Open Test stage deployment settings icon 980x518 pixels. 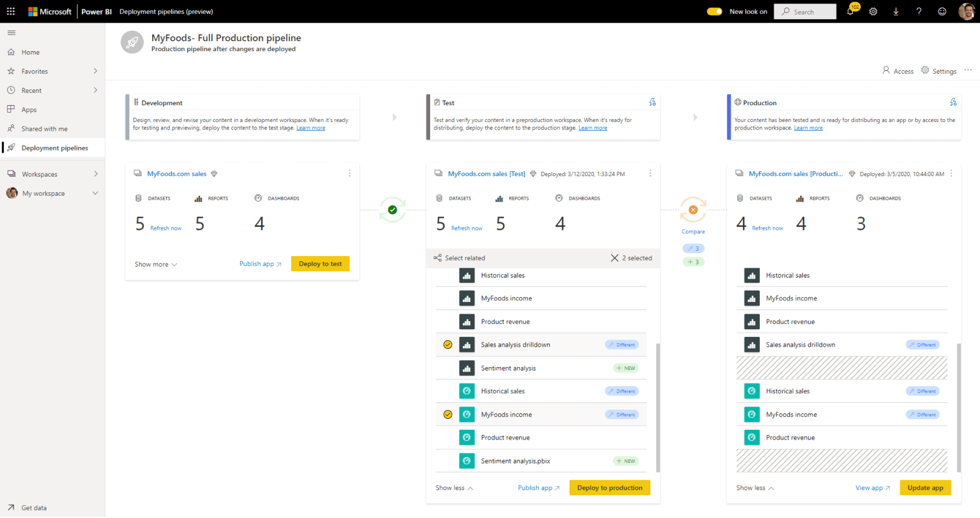[652, 102]
